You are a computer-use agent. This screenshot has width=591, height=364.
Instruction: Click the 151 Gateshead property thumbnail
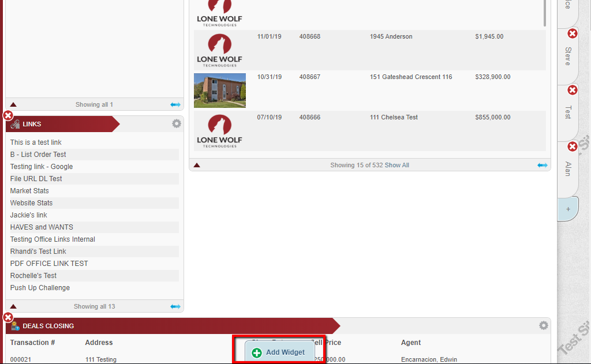[x=219, y=91]
